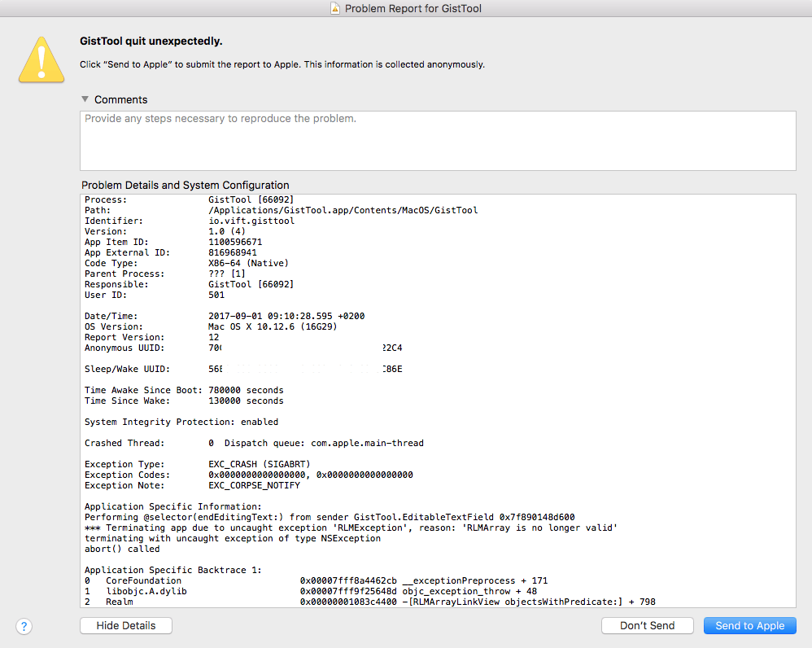Click the window title 'Problem Report for GistTool'
Image resolution: width=812 pixels, height=648 pixels.
pos(413,8)
